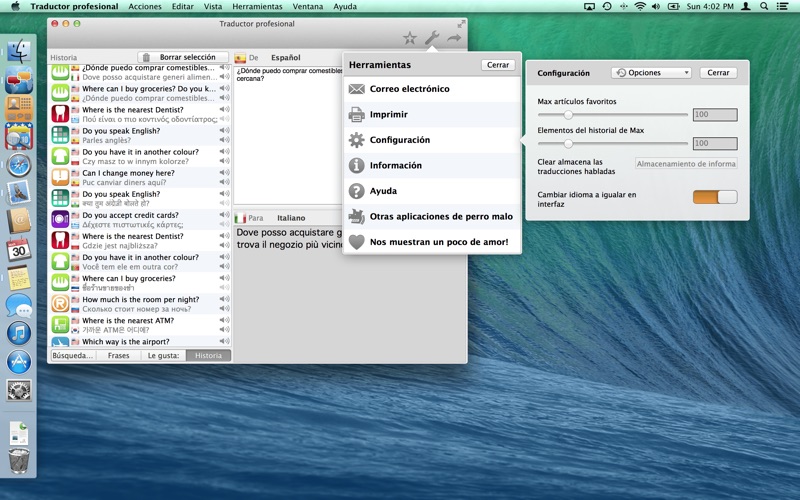800x500 pixels.
Task: Open the Italiano target language selector
Action: (291, 218)
